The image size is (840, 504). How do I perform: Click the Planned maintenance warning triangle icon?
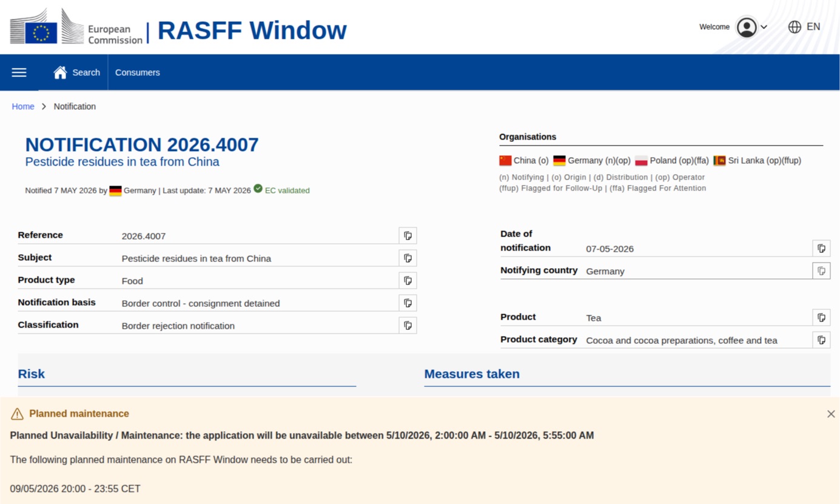tap(17, 414)
